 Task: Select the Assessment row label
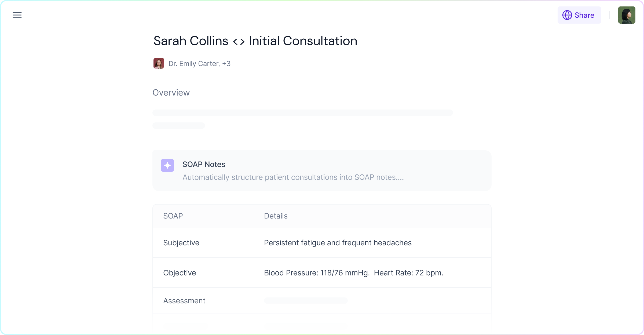[184, 301]
